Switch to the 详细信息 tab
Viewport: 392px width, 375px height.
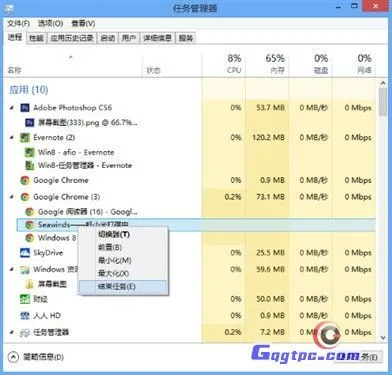[x=157, y=38]
